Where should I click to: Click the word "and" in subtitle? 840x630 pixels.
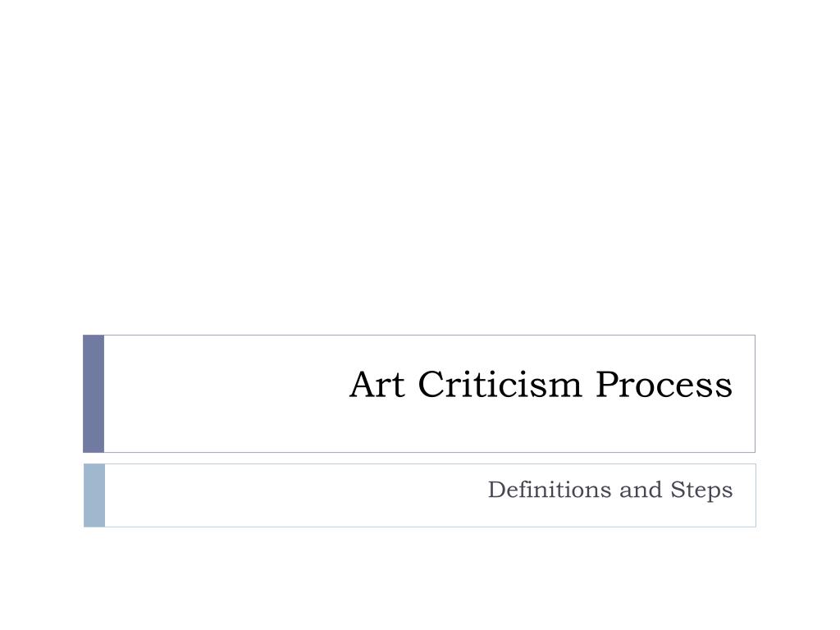pyautogui.click(x=641, y=491)
